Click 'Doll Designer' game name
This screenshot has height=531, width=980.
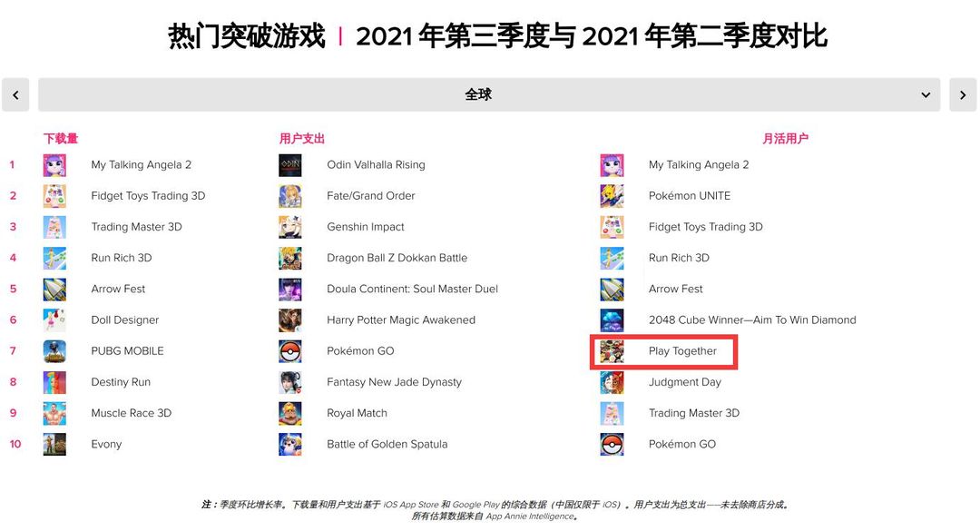pyautogui.click(x=125, y=320)
